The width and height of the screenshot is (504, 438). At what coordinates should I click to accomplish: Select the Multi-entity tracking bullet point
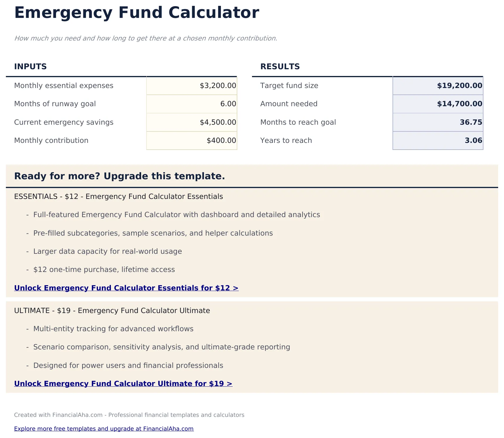click(x=113, y=329)
